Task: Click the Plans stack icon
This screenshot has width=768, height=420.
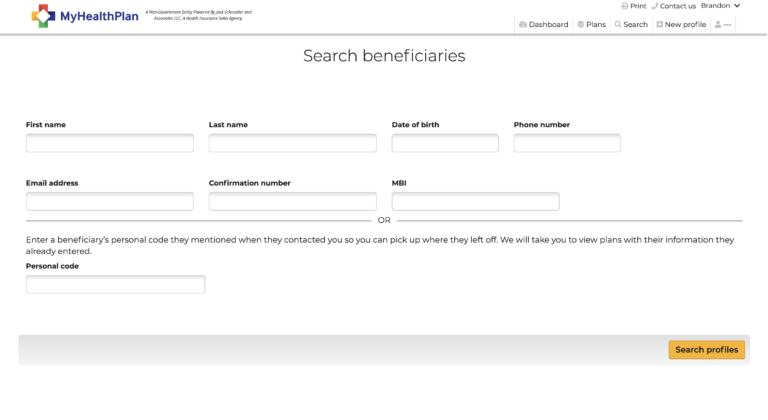Action: click(x=580, y=25)
